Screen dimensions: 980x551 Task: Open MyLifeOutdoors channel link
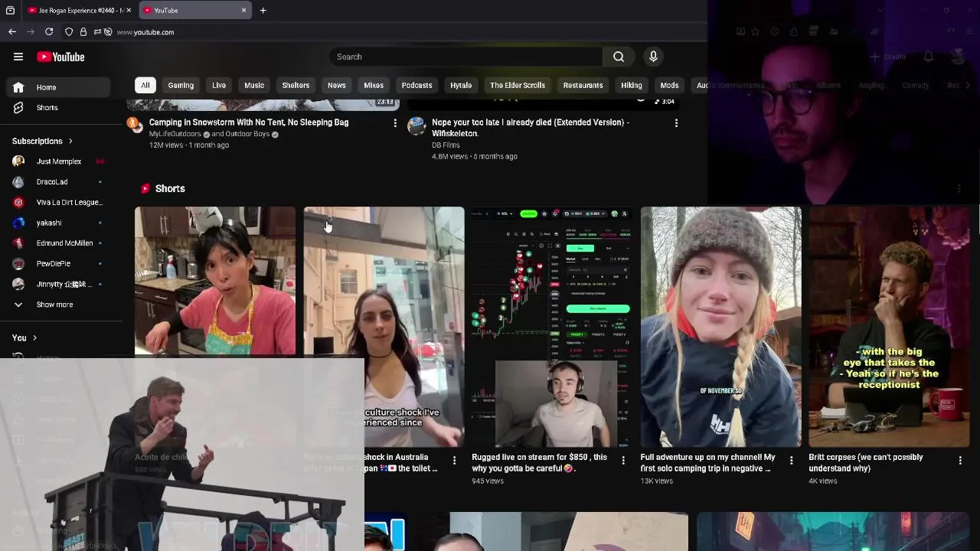click(x=175, y=134)
